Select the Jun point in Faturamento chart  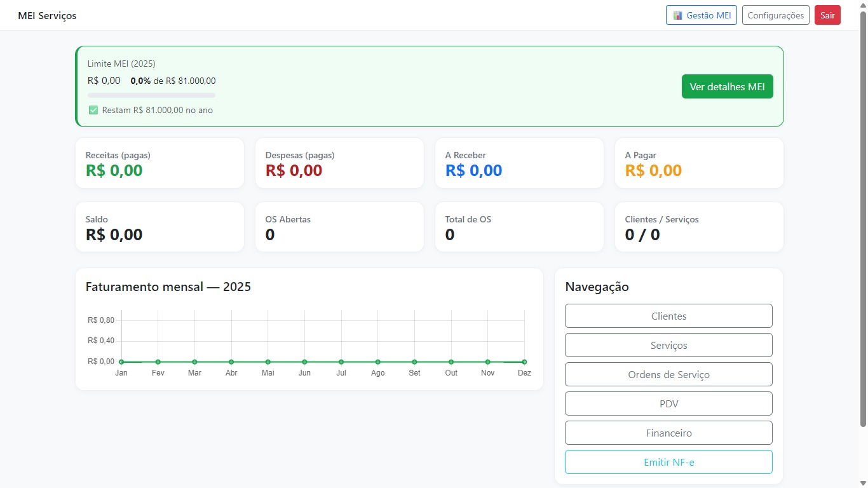(x=304, y=362)
